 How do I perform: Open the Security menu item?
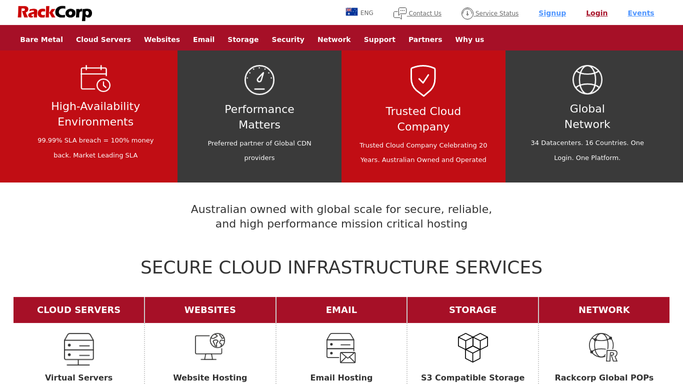click(x=288, y=39)
